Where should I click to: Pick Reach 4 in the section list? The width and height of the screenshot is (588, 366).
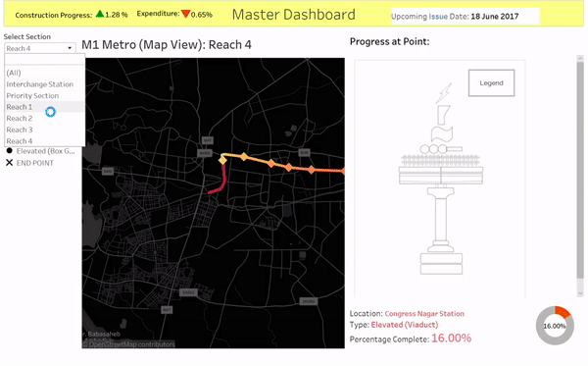(x=45, y=141)
